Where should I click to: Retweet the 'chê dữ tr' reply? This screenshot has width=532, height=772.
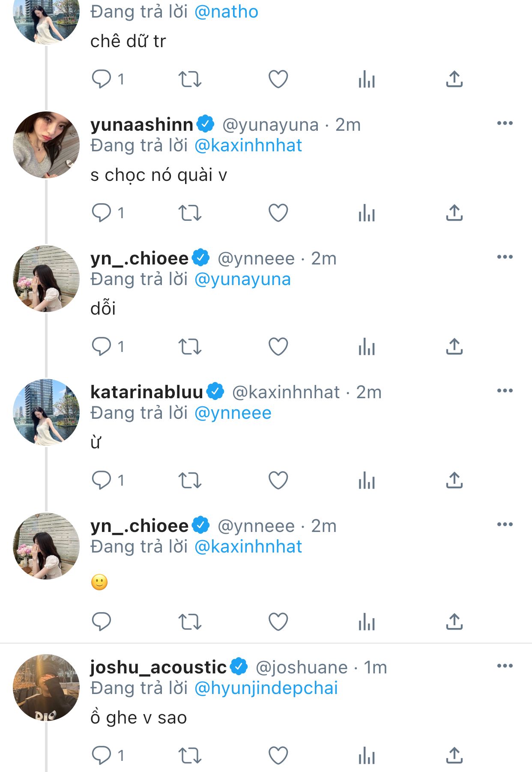pos(190,79)
